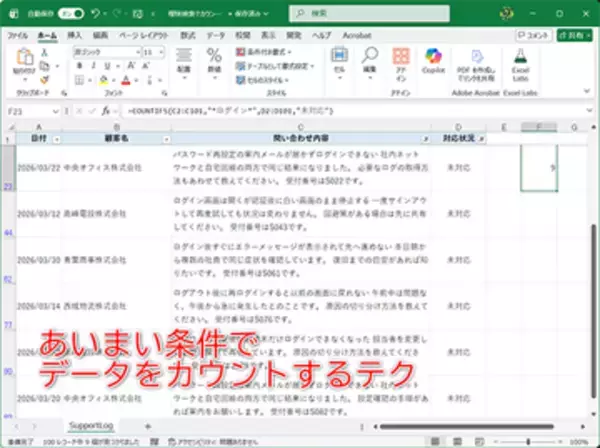Screen dimensions: 600x448
Task: Click the horizontal scrollbar at bottom
Action: pos(467,426)
